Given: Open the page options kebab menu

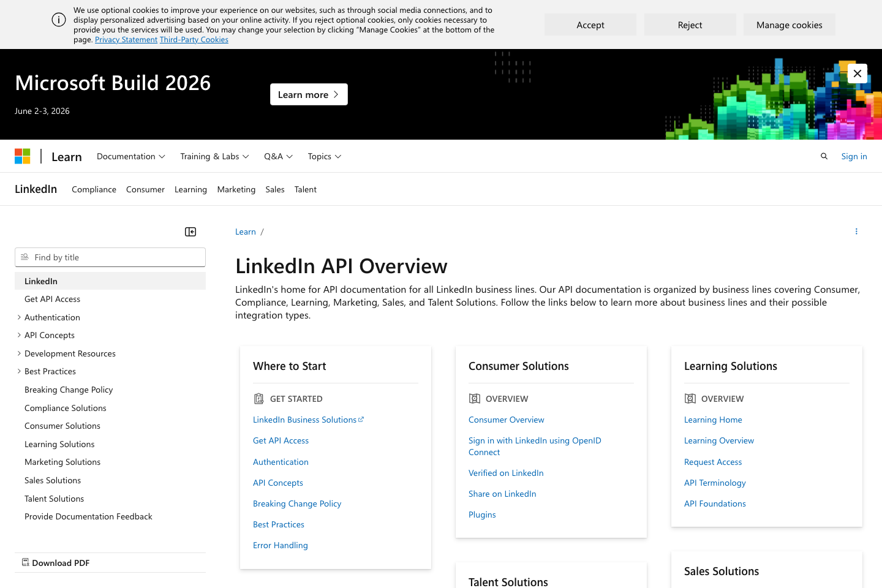Looking at the screenshot, I should click(x=856, y=231).
